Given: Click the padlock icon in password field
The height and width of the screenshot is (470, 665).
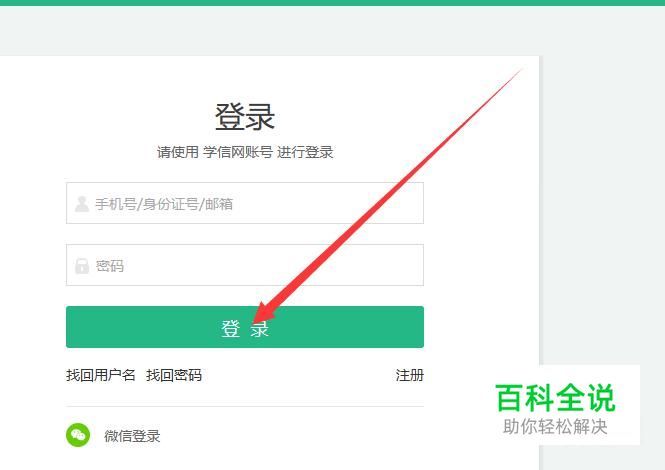Looking at the screenshot, I should (x=81, y=266).
